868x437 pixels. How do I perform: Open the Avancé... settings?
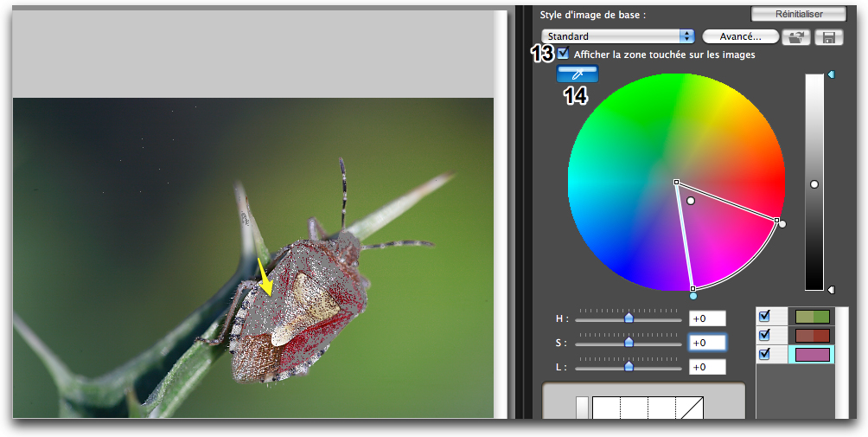[740, 36]
